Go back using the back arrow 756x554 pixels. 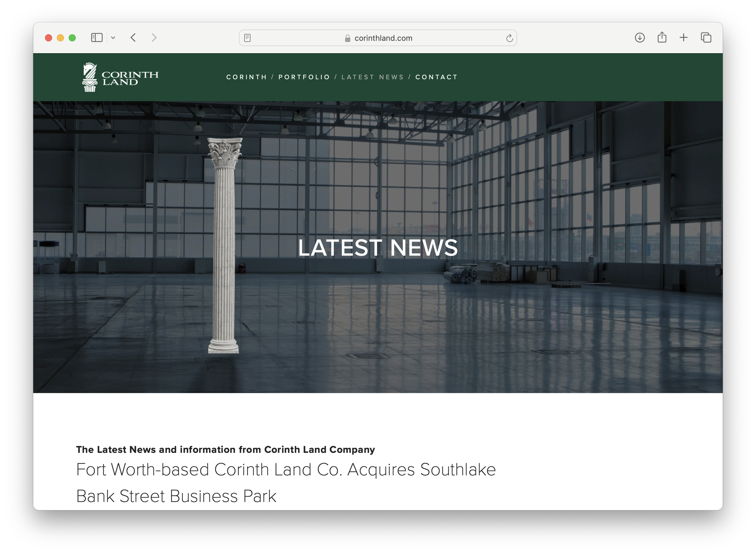133,37
